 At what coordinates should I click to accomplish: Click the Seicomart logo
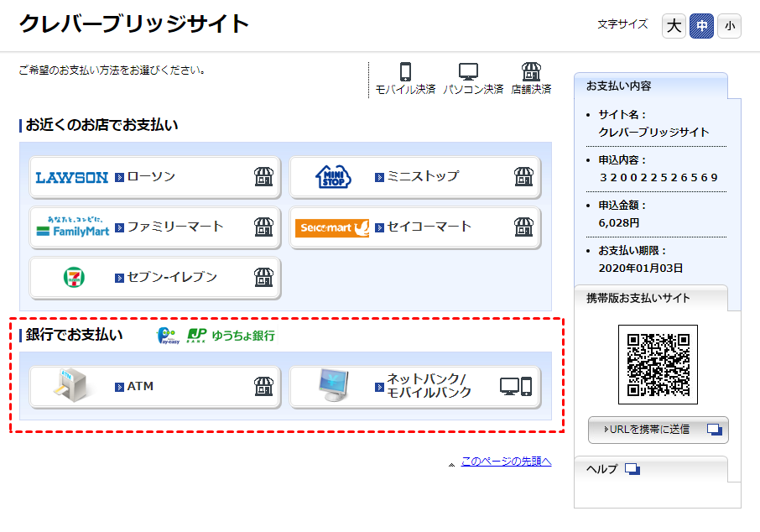pos(332,227)
